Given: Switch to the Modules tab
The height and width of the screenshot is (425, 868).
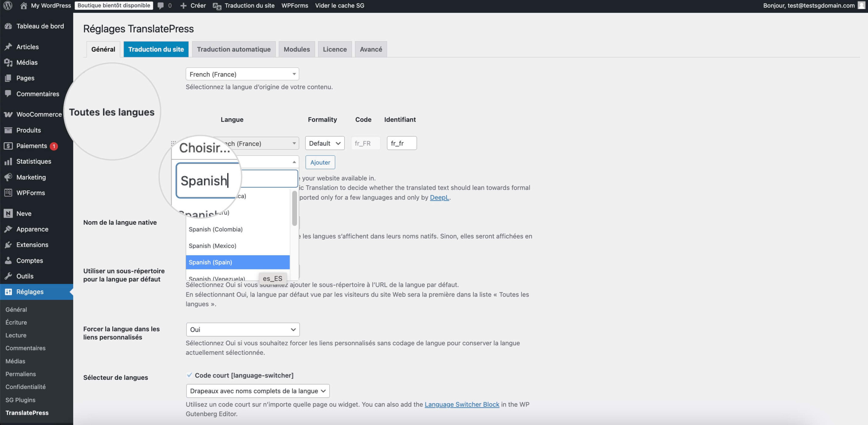Looking at the screenshot, I should click(297, 49).
